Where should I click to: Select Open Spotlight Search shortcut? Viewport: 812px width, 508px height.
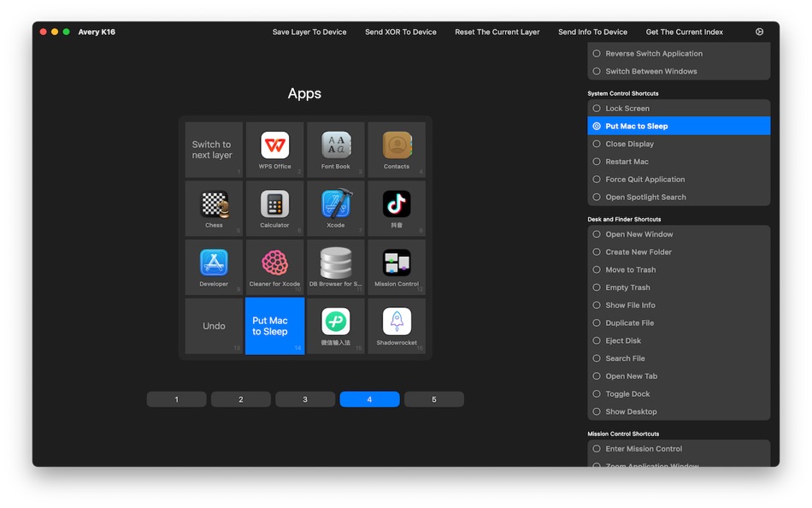[679, 197]
